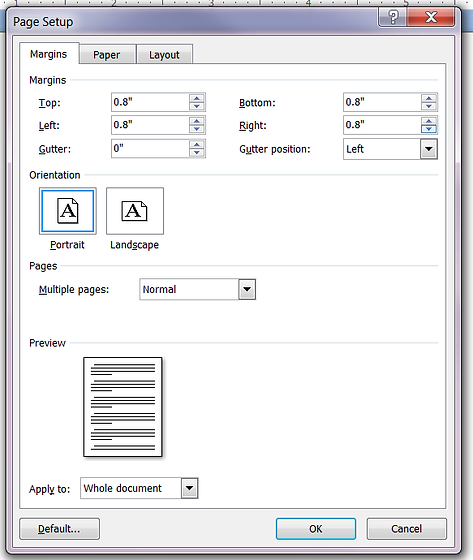Increase the Bottom margin with up arrow
The width and height of the screenshot is (473, 560).
click(429, 98)
